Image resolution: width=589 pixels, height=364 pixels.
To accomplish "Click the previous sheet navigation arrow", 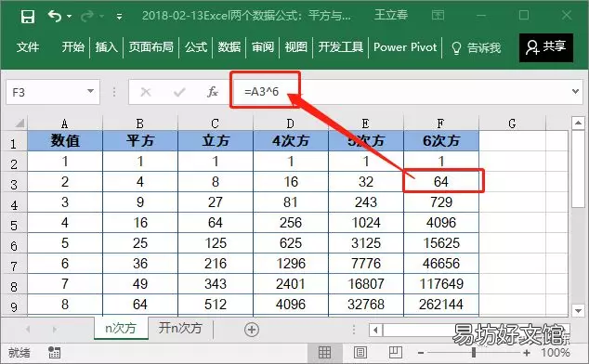I will pyautogui.click(x=28, y=330).
